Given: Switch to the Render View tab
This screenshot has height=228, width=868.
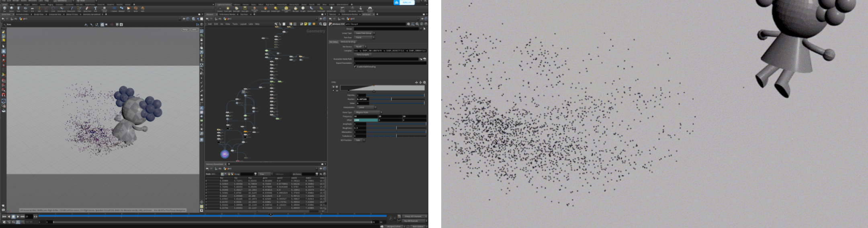Looking at the screenshot, I should pos(39,14).
